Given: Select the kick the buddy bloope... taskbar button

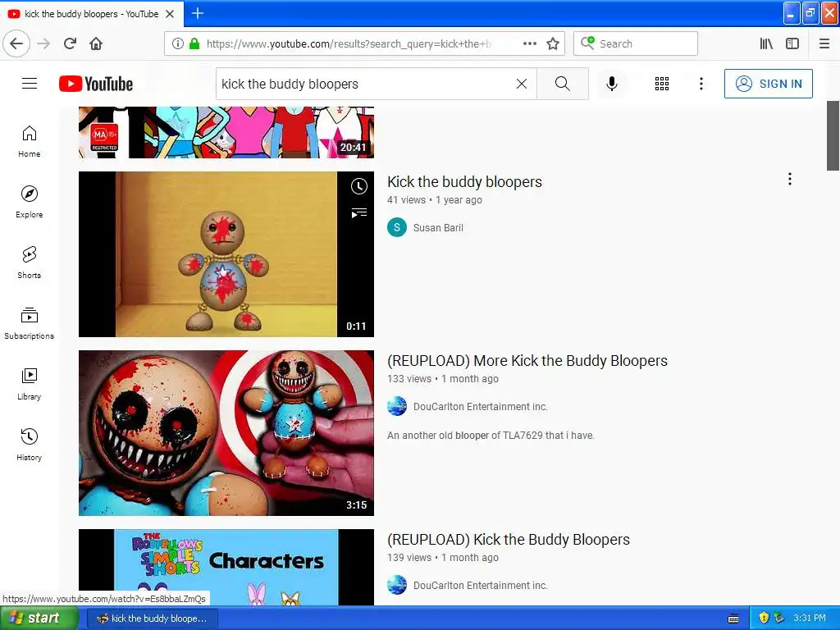Looking at the screenshot, I should coord(152,619).
